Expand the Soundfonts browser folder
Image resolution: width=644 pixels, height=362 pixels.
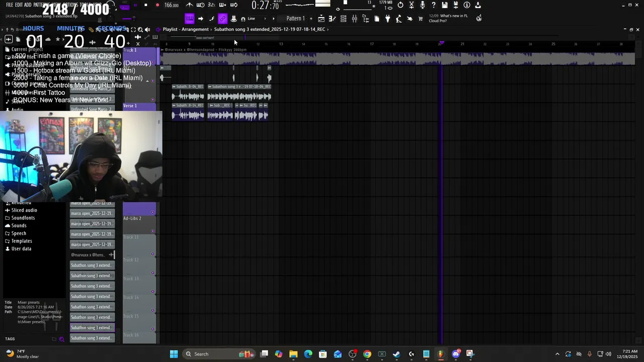(x=23, y=218)
